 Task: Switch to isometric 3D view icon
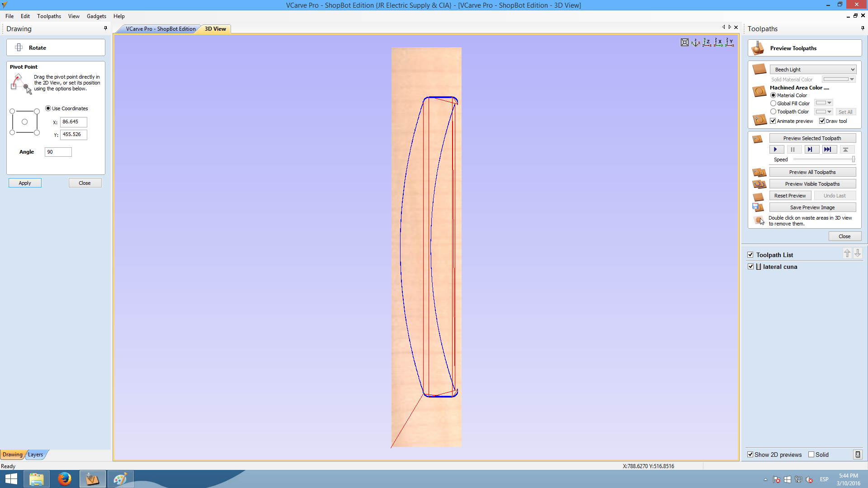click(696, 42)
